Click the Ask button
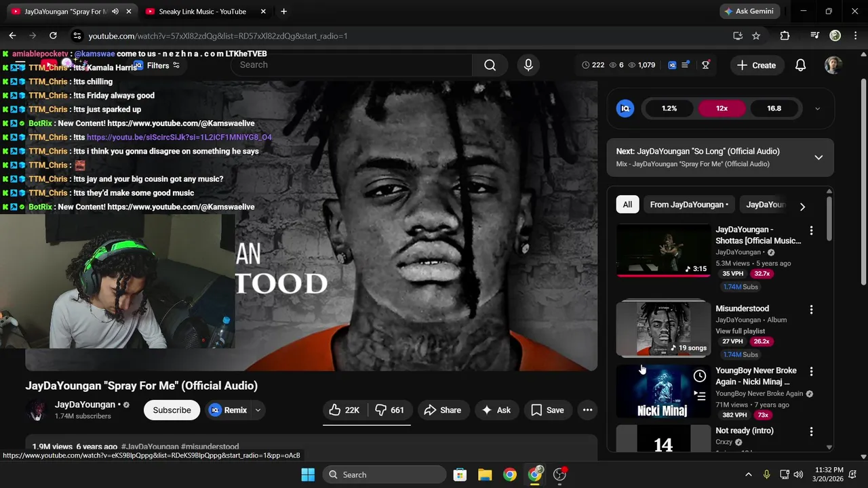 click(x=496, y=410)
